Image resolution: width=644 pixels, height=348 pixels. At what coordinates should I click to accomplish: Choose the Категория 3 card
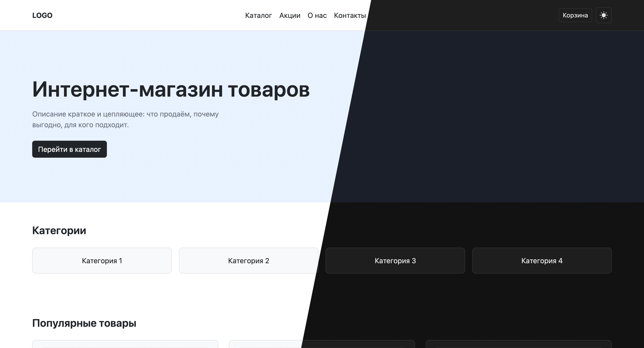[395, 261]
